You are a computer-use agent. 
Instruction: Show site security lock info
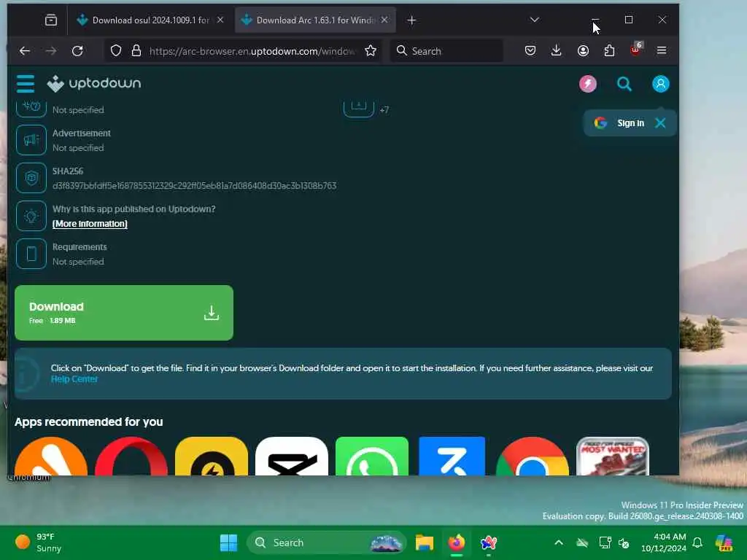tap(136, 50)
